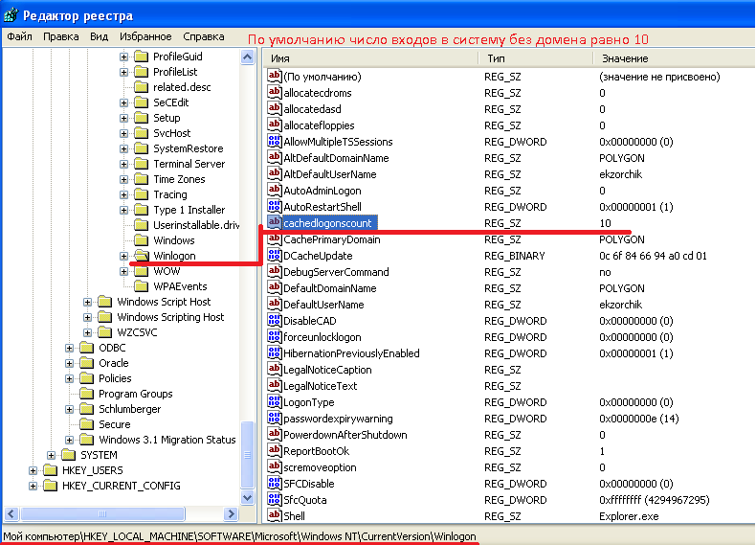Click the HibernationPreviouslyEnabled DWORD icon
756x545 pixels.
(275, 352)
